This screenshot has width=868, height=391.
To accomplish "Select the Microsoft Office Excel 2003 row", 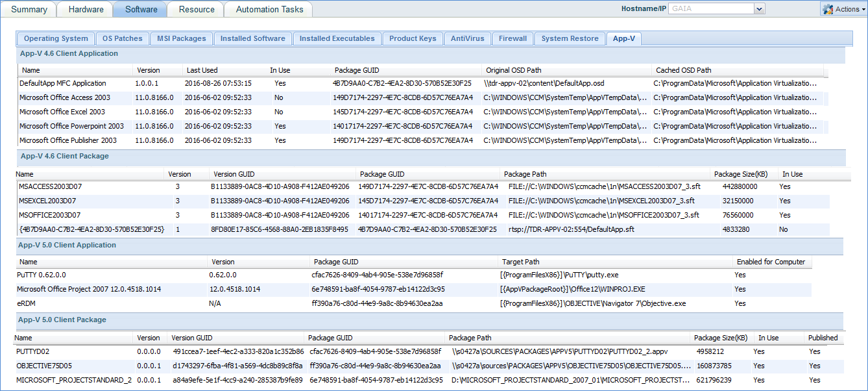I will point(62,112).
